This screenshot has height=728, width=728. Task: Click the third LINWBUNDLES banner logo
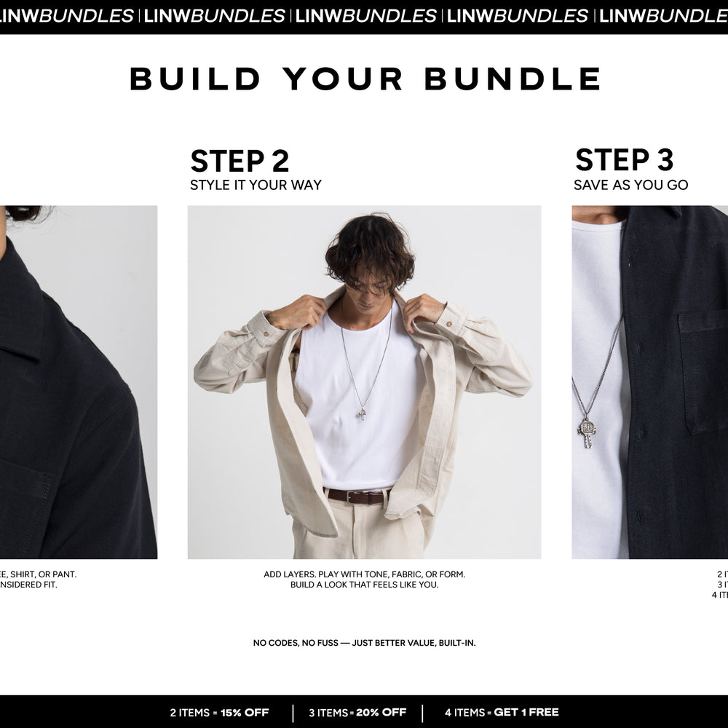tap(366, 16)
